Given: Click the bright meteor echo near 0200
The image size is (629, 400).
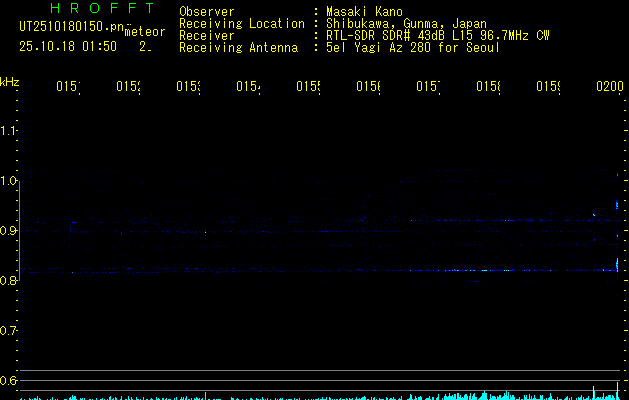Looking at the screenshot, I should click(x=616, y=264).
